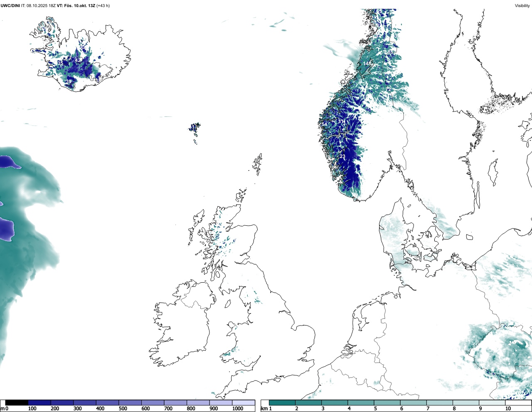Image resolution: width=532 pixels, height=412 pixels.
Task: Click the "666" value near the Sweden border
Action: [x=404, y=99]
